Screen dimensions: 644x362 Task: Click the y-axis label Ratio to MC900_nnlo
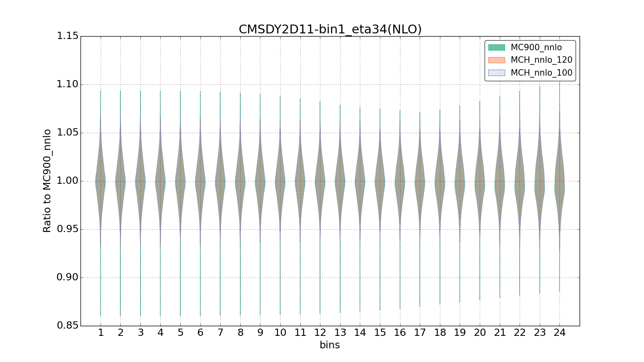(47, 181)
